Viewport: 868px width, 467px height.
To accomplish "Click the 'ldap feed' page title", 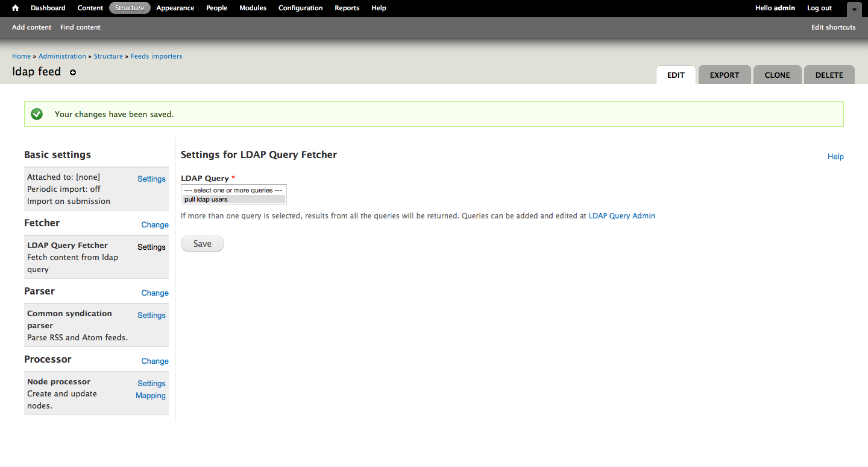I will coord(37,71).
